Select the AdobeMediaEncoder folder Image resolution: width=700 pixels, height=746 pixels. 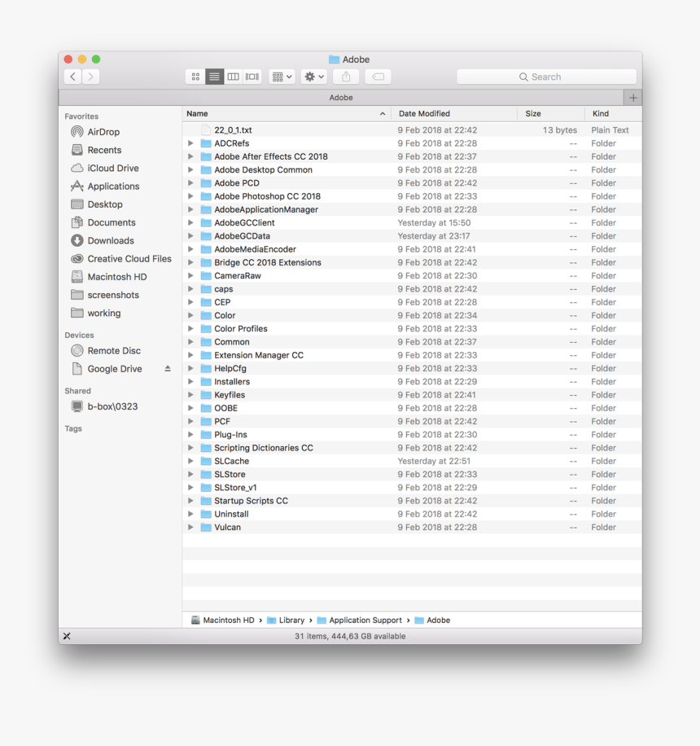tap(412, 249)
